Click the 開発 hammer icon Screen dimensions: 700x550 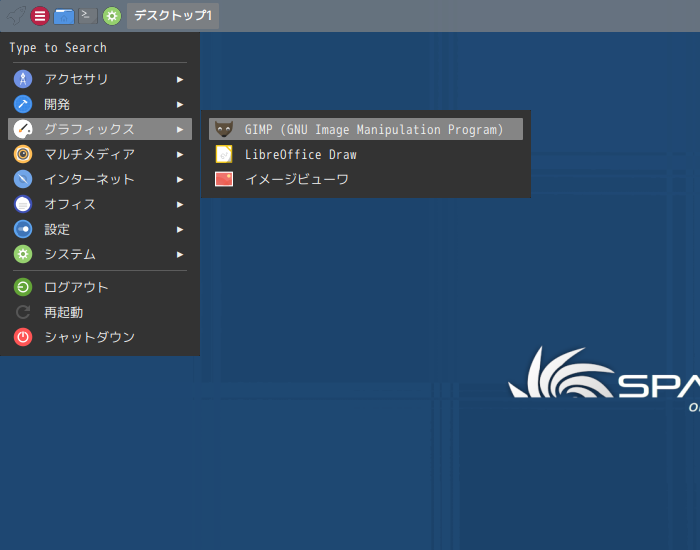(x=23, y=104)
